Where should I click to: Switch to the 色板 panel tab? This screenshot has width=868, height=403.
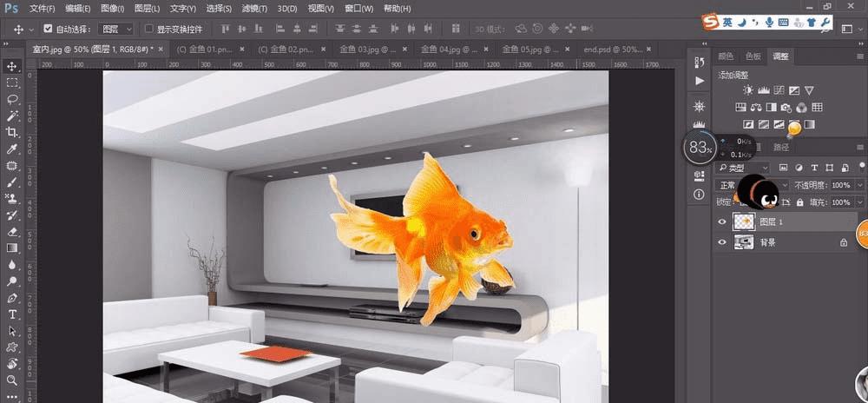click(x=752, y=56)
